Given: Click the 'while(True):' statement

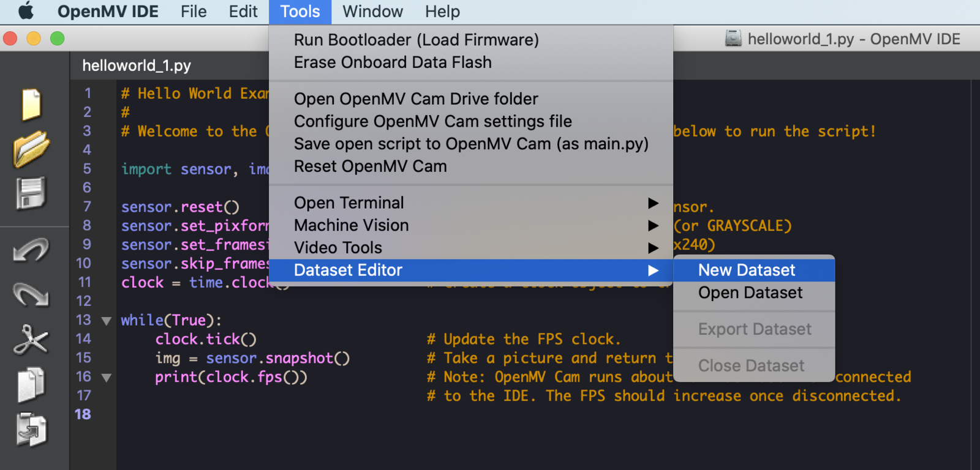Looking at the screenshot, I should [171, 320].
